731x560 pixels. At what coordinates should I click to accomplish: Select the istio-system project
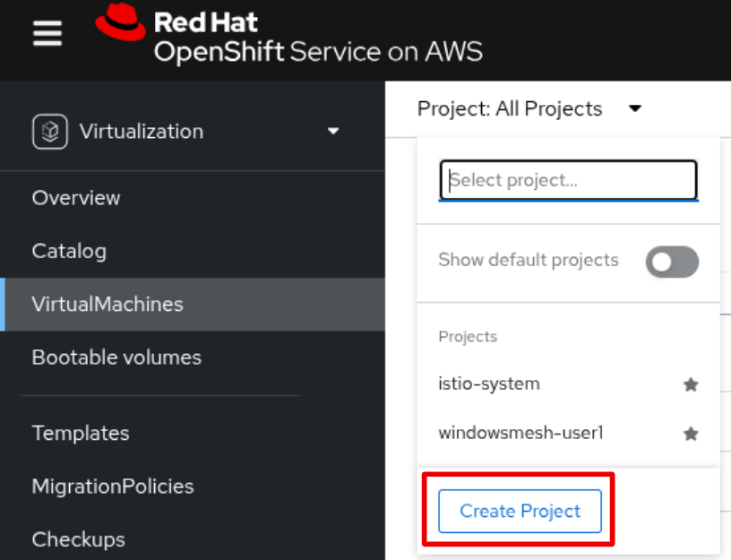489,384
